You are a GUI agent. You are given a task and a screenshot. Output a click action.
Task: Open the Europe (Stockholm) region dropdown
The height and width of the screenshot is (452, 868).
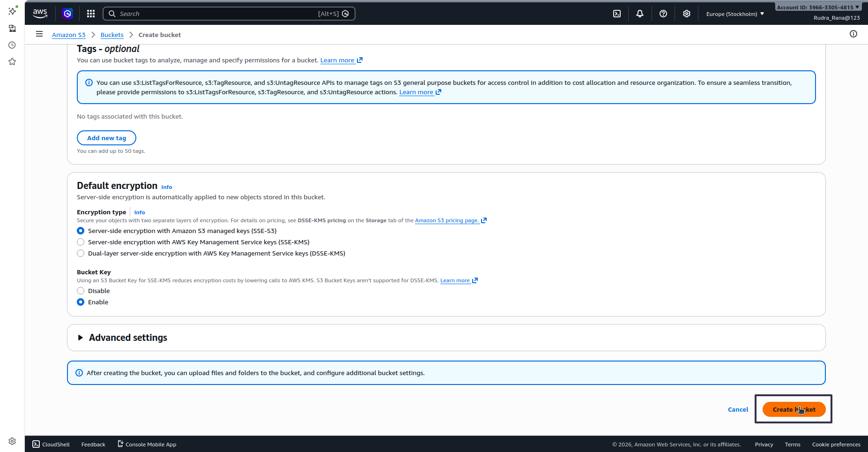tap(735, 14)
